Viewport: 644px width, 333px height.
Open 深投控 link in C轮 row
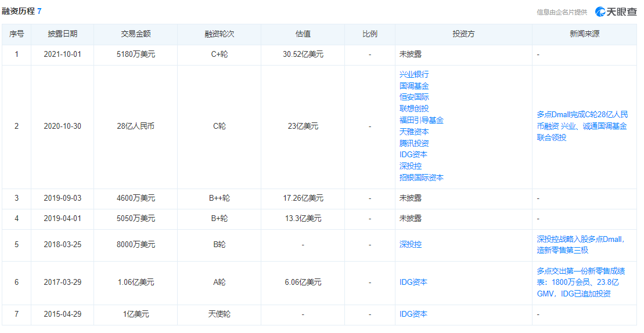411,166
